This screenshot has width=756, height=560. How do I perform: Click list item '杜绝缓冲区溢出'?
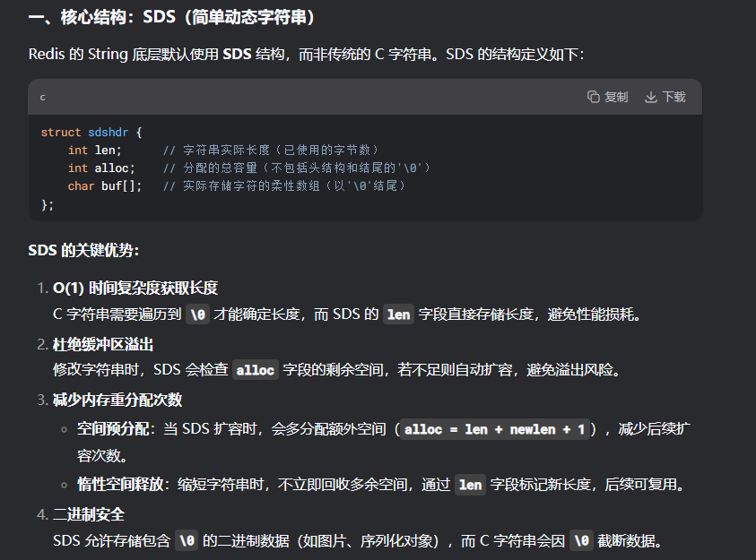click(103, 344)
